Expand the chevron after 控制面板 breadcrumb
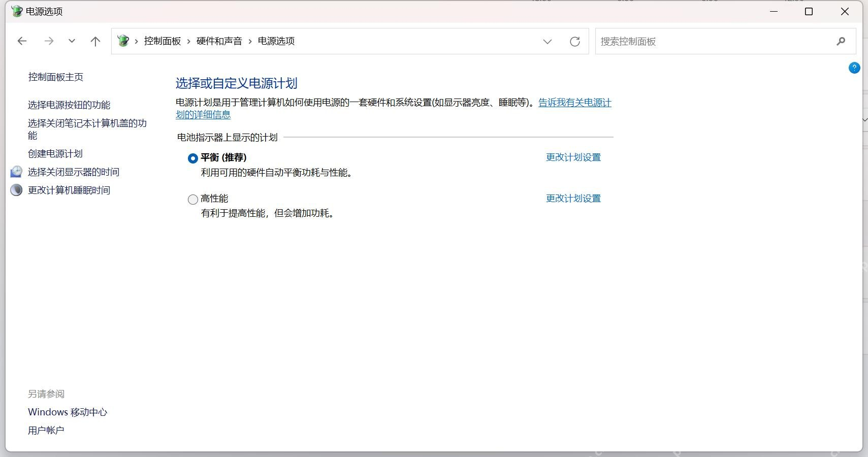The image size is (868, 457). [189, 41]
